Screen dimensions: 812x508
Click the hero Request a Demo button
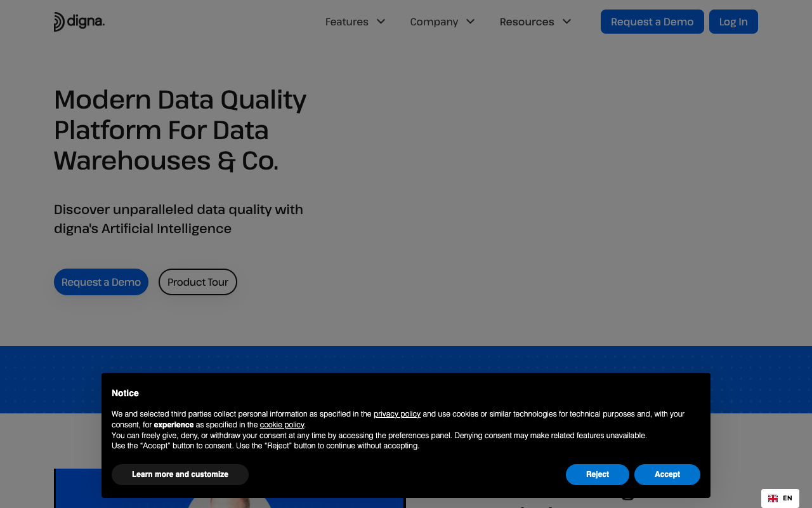pos(101,282)
